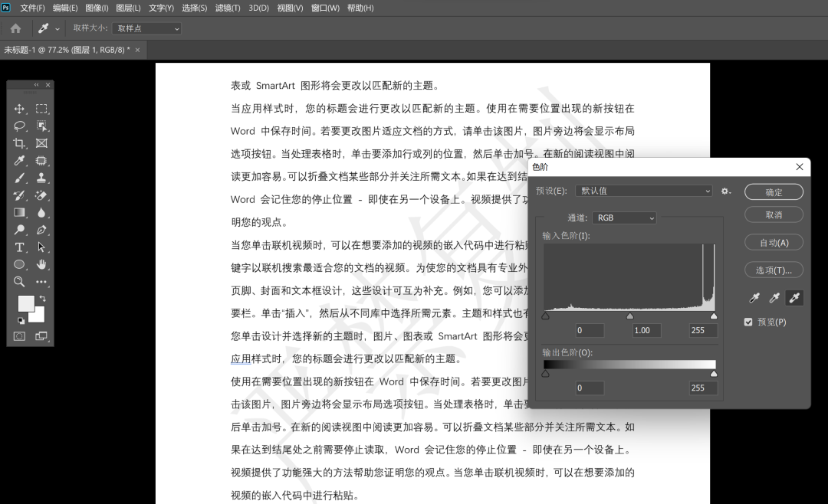Open the 通道 channel dropdown showing RGB

coord(624,218)
